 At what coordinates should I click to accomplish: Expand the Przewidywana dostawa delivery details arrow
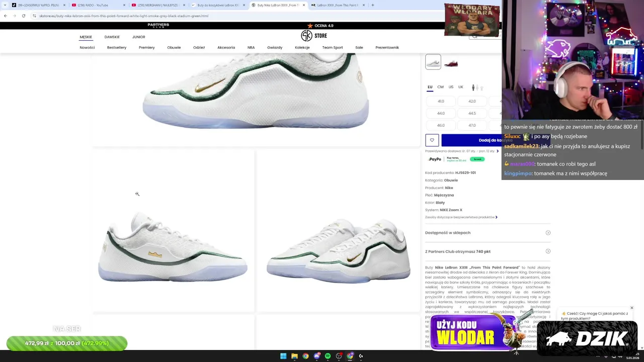(498, 151)
